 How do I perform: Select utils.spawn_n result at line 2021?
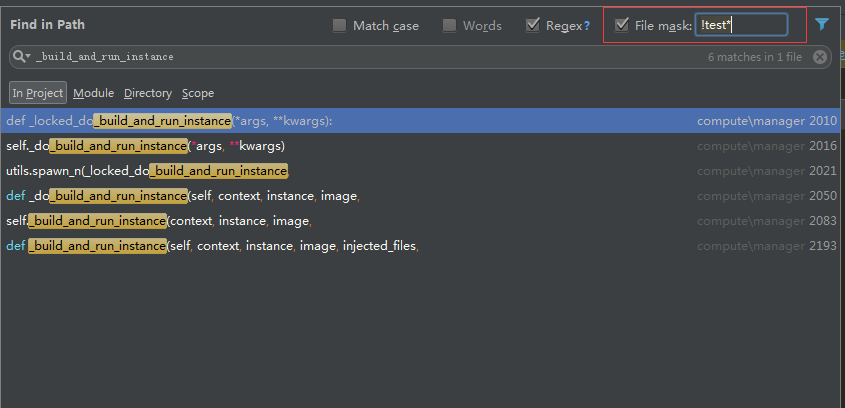(300, 171)
